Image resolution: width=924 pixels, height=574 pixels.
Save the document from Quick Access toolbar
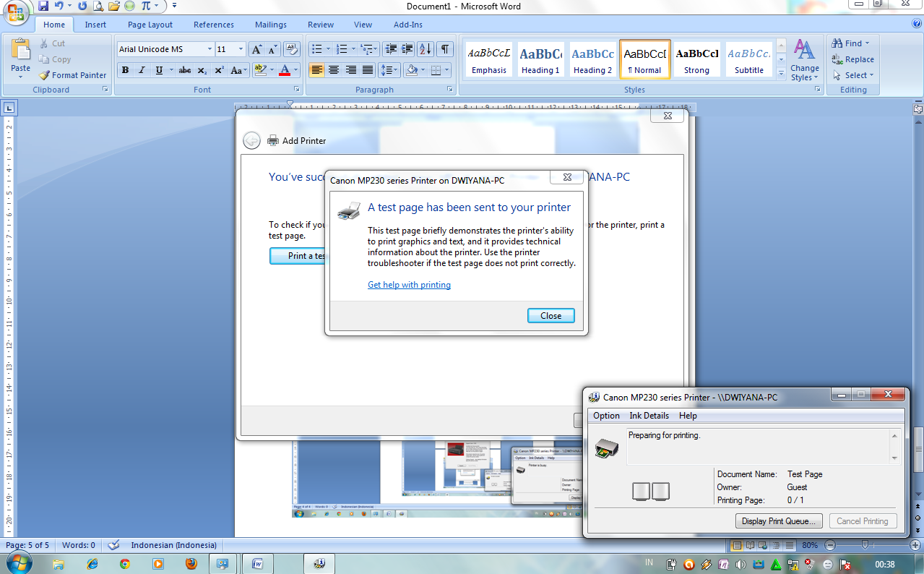(43, 6)
